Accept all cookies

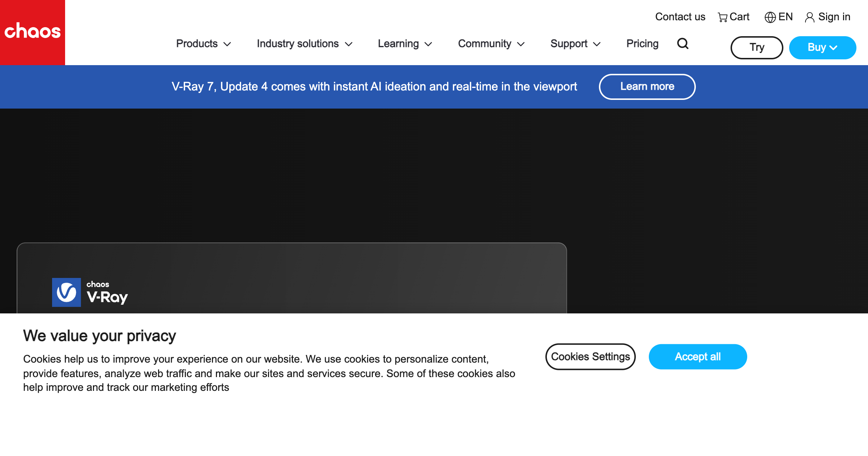(698, 357)
